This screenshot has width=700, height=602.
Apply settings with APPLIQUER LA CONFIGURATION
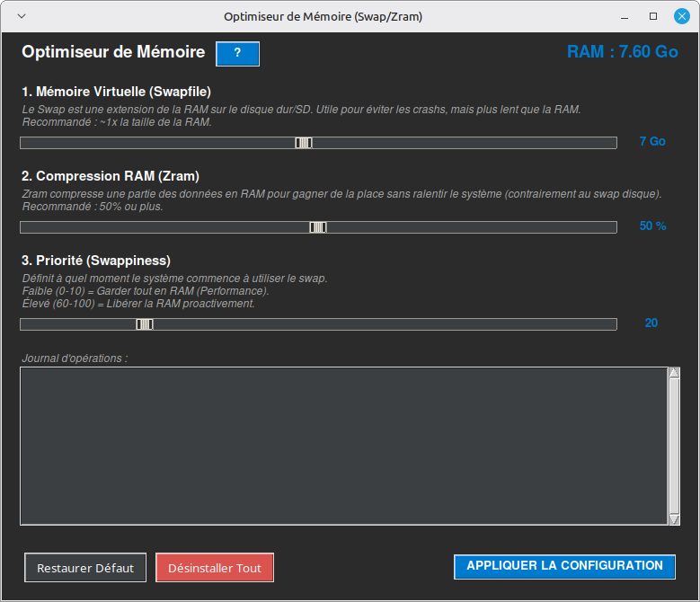(x=564, y=566)
